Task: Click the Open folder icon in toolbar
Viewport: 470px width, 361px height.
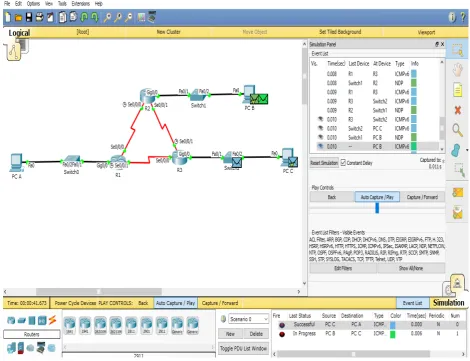Action: (18, 17)
